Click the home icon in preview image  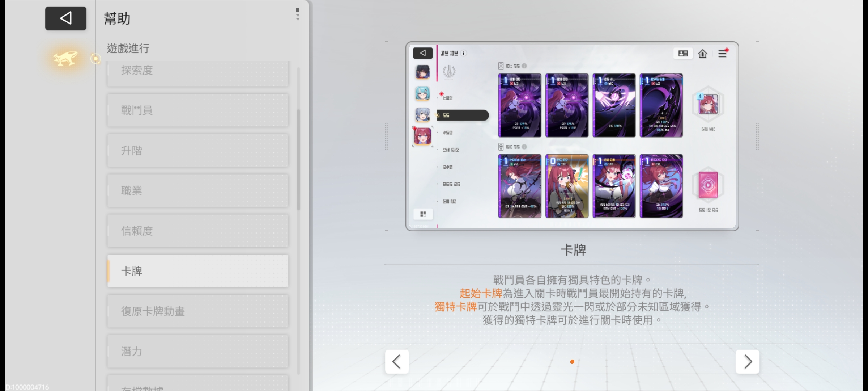(x=702, y=54)
